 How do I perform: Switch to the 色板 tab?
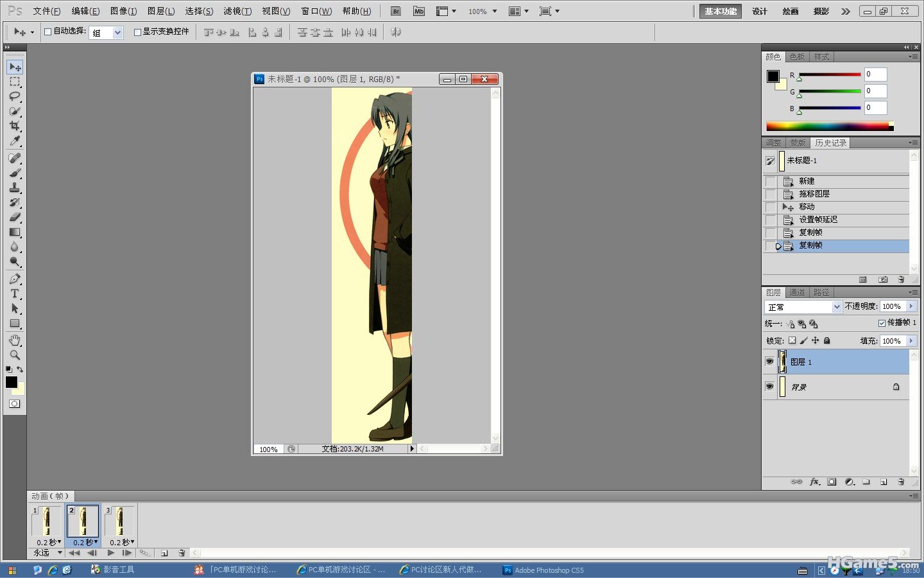pyautogui.click(x=797, y=57)
